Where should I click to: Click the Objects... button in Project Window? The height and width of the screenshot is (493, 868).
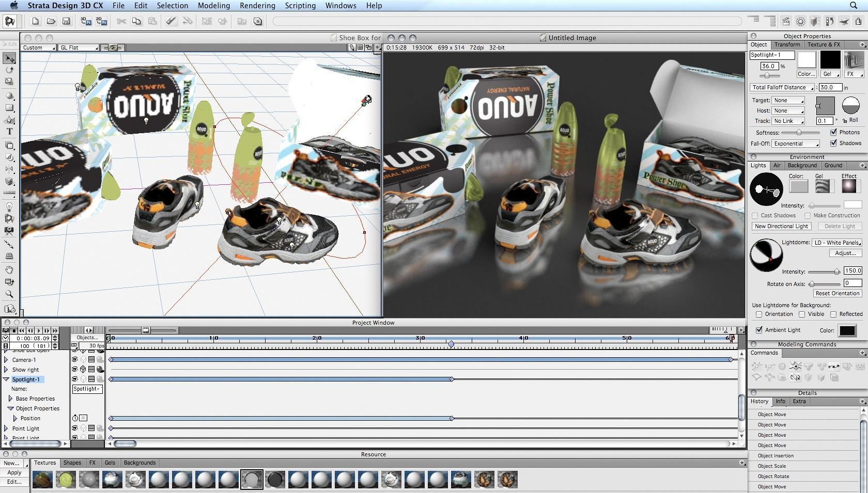(87, 337)
